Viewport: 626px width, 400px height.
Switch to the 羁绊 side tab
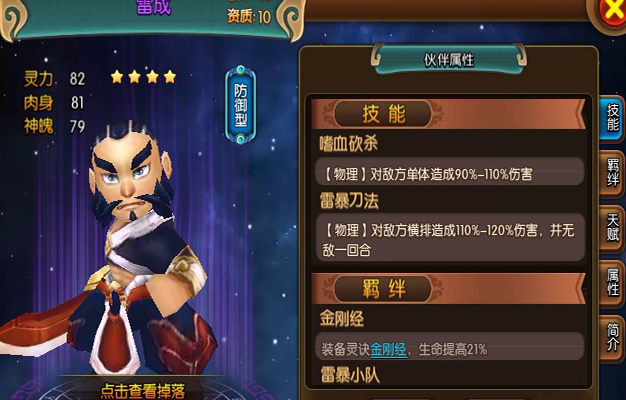coord(612,173)
